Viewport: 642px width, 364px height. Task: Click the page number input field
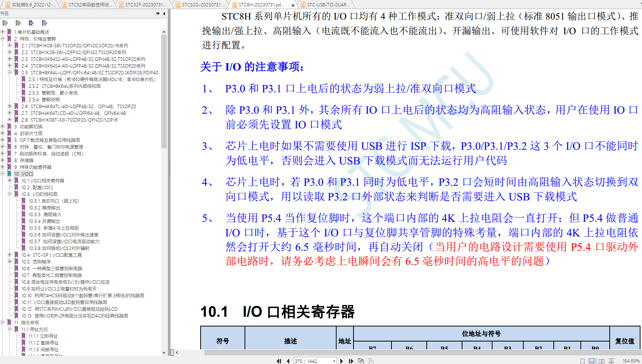tap(313, 361)
